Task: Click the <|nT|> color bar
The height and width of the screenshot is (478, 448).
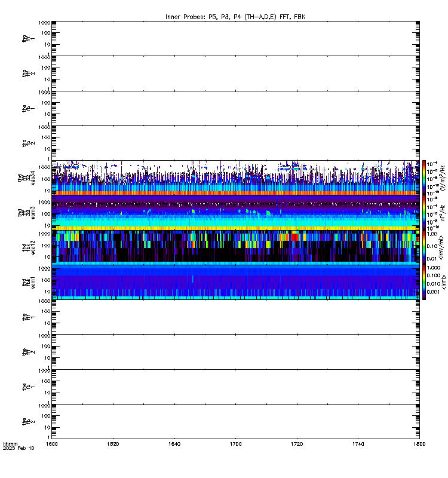Action: pyautogui.click(x=424, y=282)
